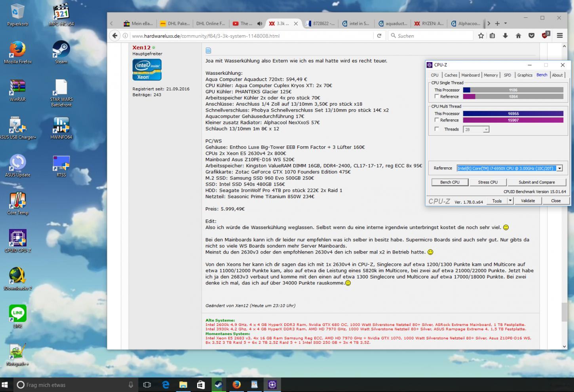Select the STAR WARS Battlefront desktop file
Viewport: 574px width, 392px height.
(x=61, y=93)
